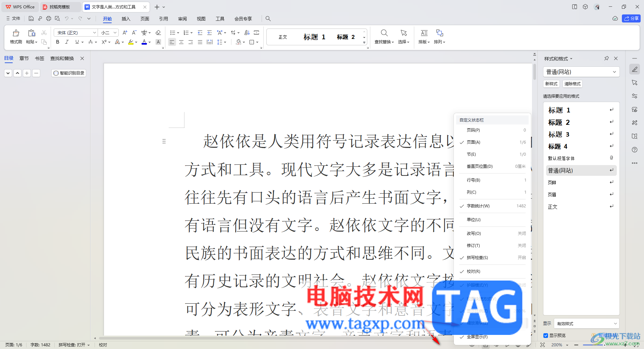The image size is (644, 349).
Task: Click the vertical document scrollbar thumb
Action: pyautogui.click(x=534, y=71)
